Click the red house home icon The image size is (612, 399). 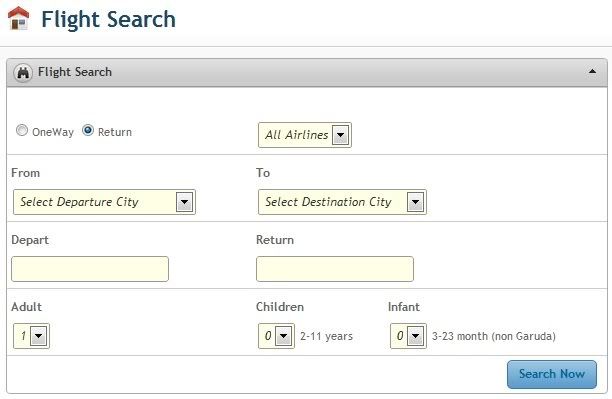18,18
